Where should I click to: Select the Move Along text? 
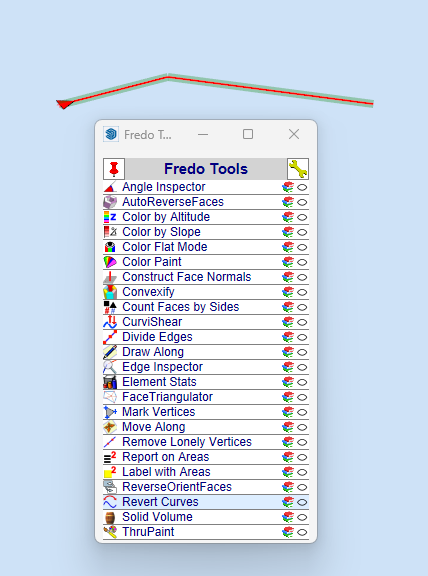pos(154,427)
